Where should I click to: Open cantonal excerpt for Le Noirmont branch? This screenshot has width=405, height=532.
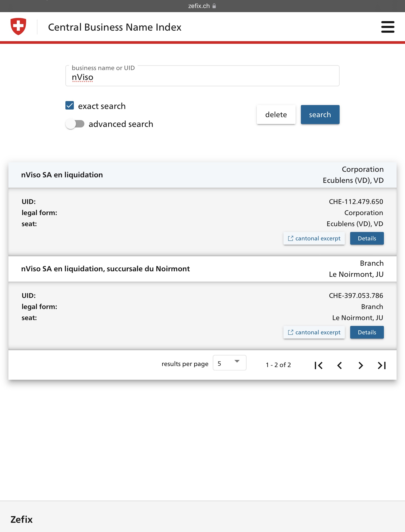[x=314, y=332]
